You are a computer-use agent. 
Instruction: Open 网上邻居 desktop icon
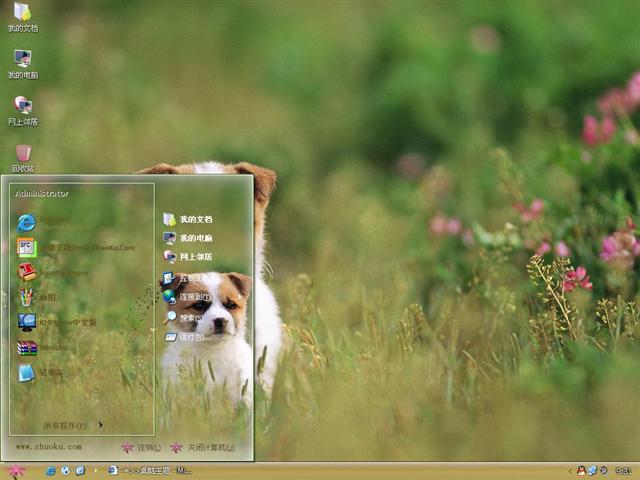23,111
